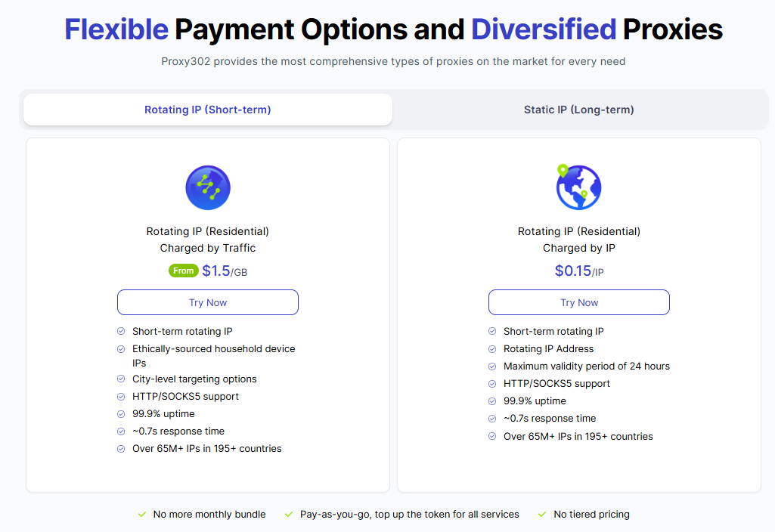Click check icon beside 99.9% uptime in right card
The height and width of the screenshot is (532, 775).
492,401
